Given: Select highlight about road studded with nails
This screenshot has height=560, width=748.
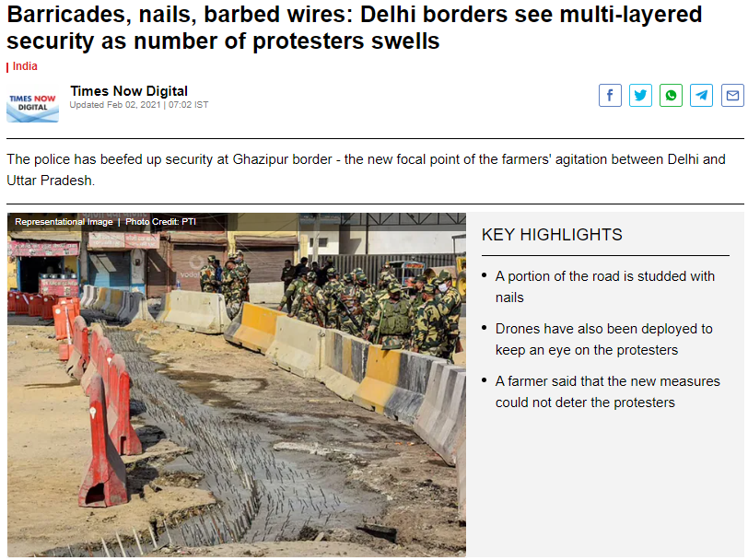Looking at the screenshot, I should pyautogui.click(x=605, y=286).
